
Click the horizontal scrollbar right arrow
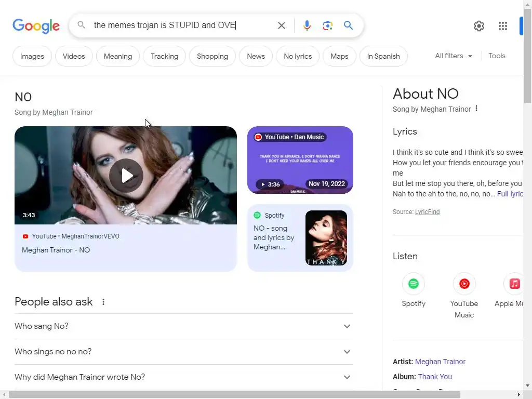click(x=519, y=395)
